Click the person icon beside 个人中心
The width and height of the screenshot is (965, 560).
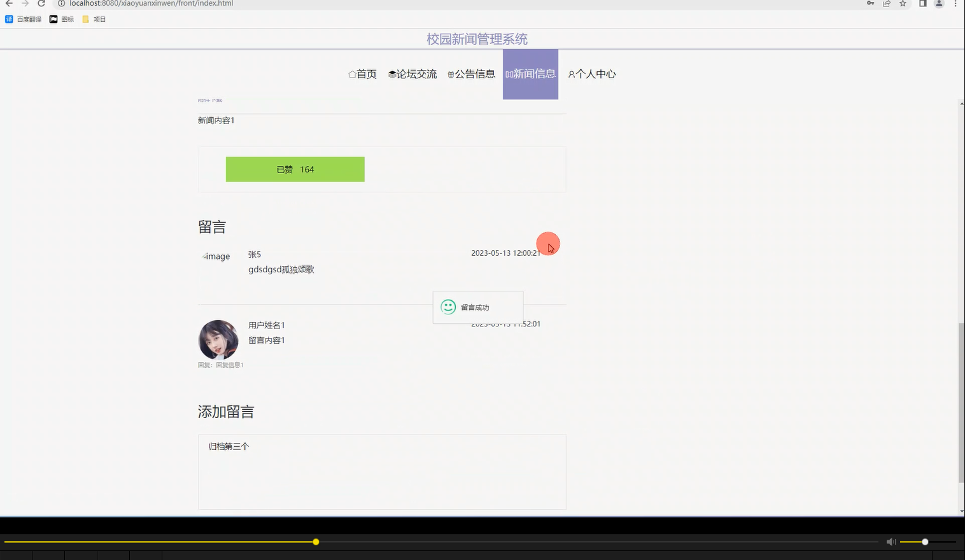571,74
